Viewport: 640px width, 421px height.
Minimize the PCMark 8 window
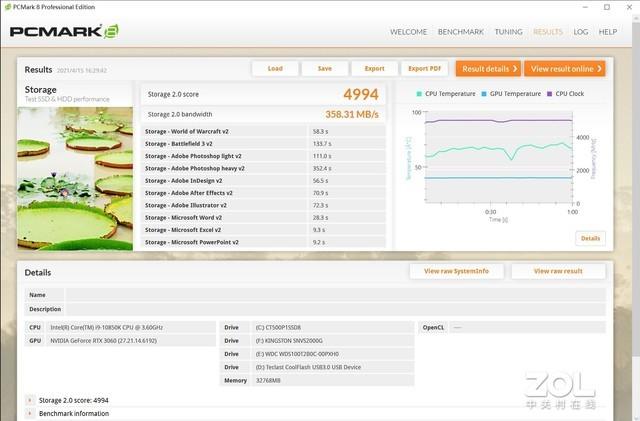(x=585, y=7)
